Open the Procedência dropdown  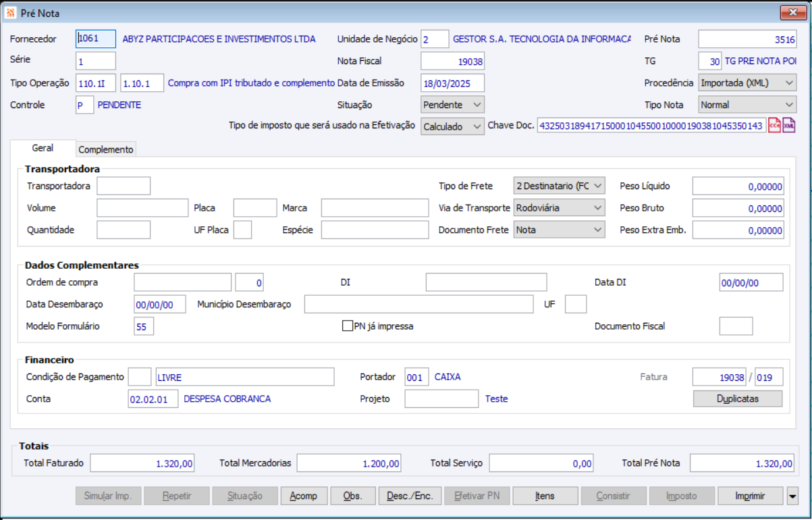[747, 83]
